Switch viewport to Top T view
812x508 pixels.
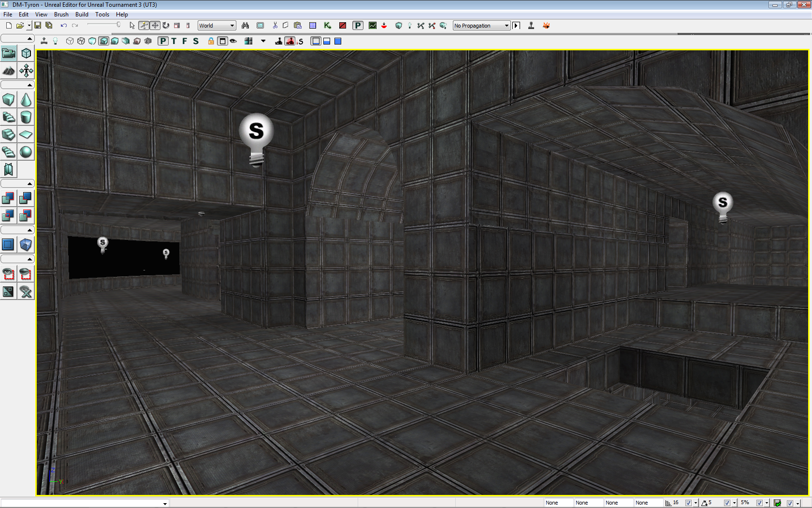click(174, 41)
